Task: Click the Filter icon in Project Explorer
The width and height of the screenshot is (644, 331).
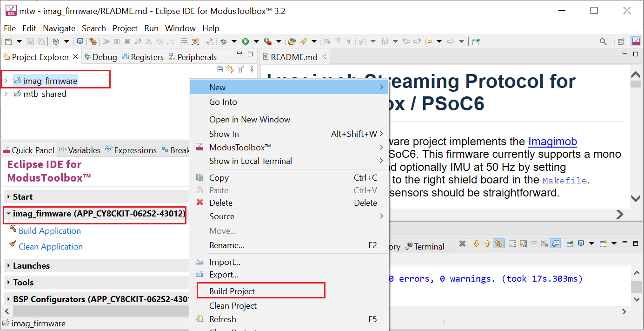Action: coord(240,69)
